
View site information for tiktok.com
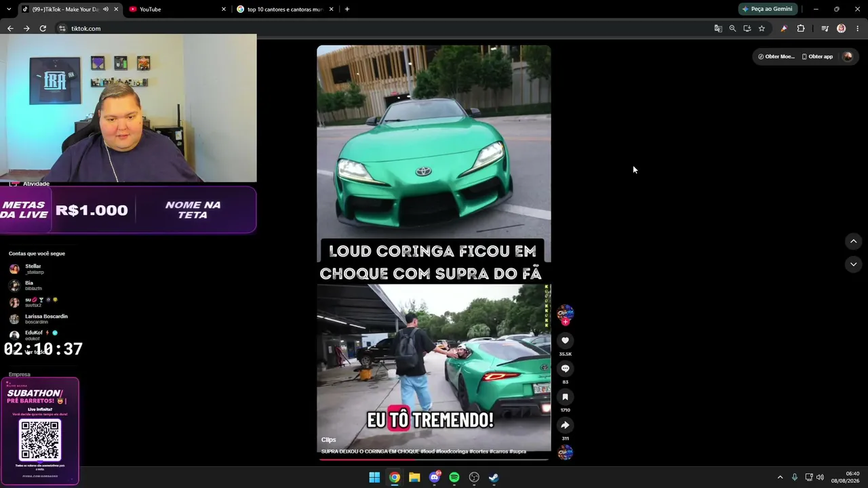pyautogui.click(x=62, y=28)
